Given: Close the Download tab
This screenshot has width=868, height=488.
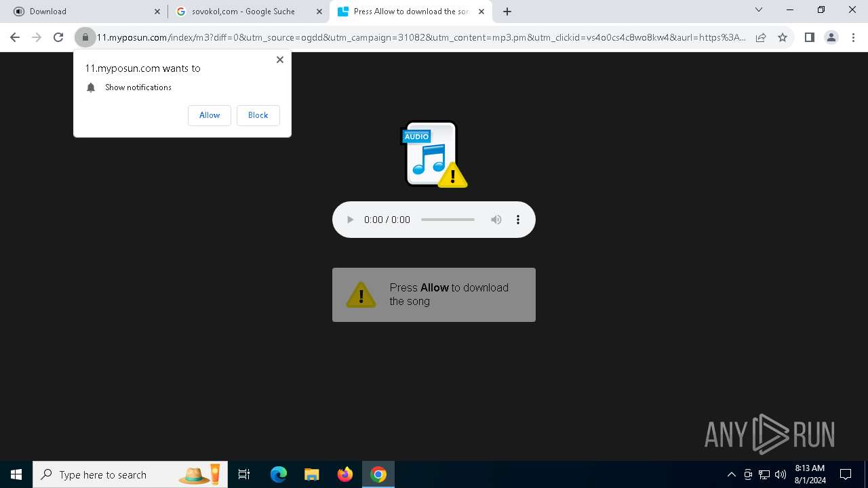Looking at the screenshot, I should pos(157,12).
